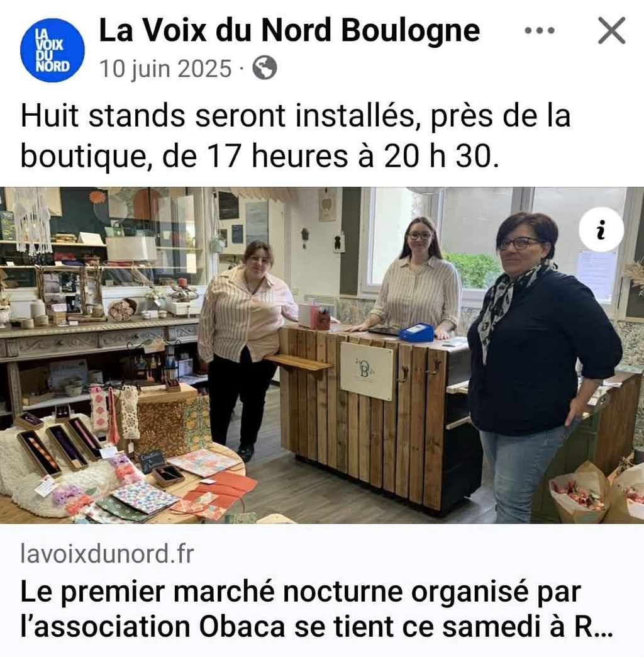
Task: Click the public globe audience icon
Action: 264,68
